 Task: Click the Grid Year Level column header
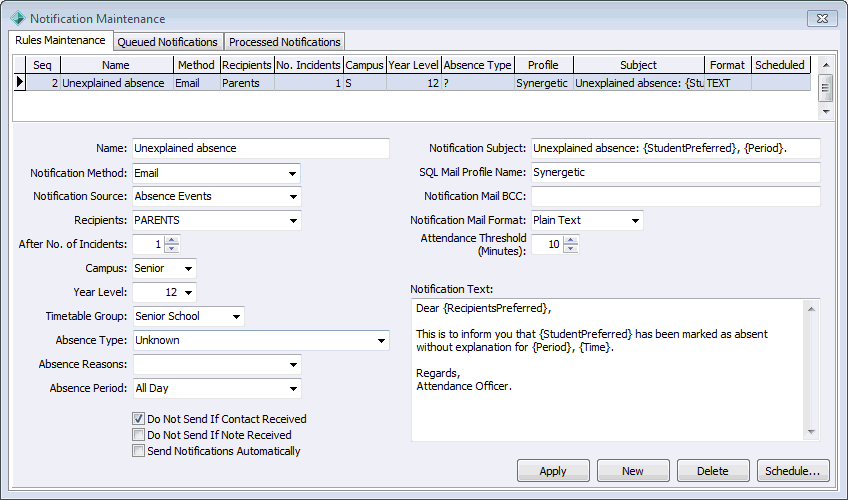pos(414,65)
